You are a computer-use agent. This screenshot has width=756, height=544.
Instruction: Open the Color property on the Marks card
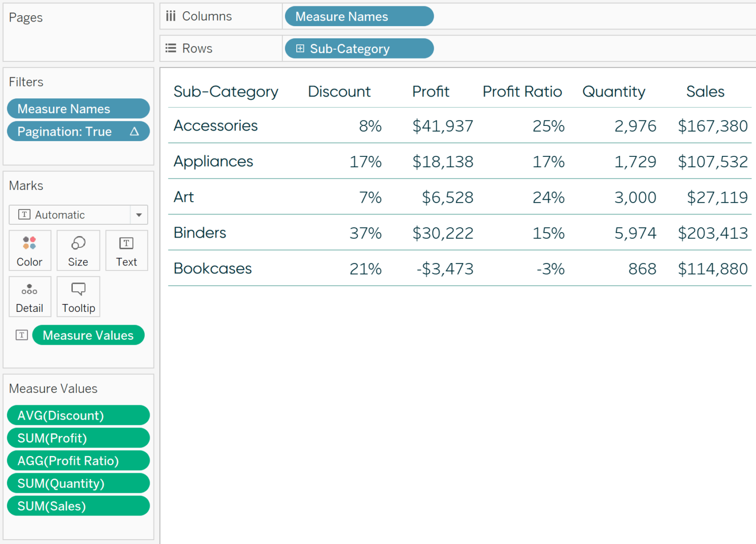pyautogui.click(x=30, y=250)
